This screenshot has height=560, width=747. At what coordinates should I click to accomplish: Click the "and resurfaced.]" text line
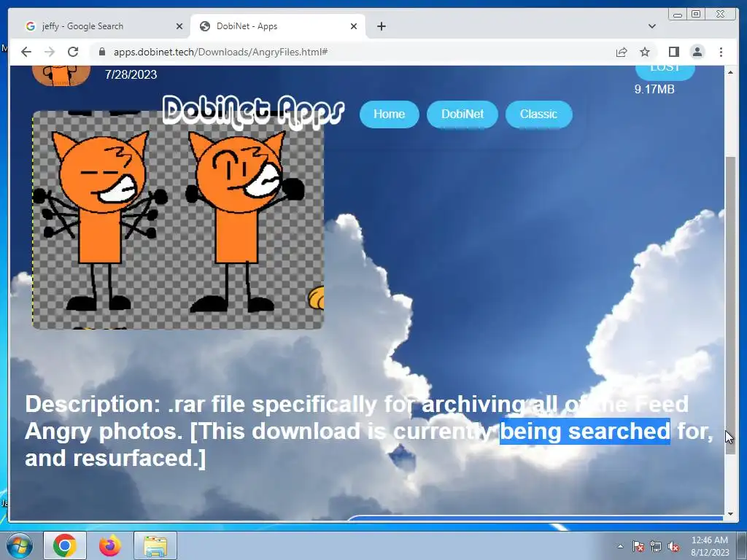115,458
